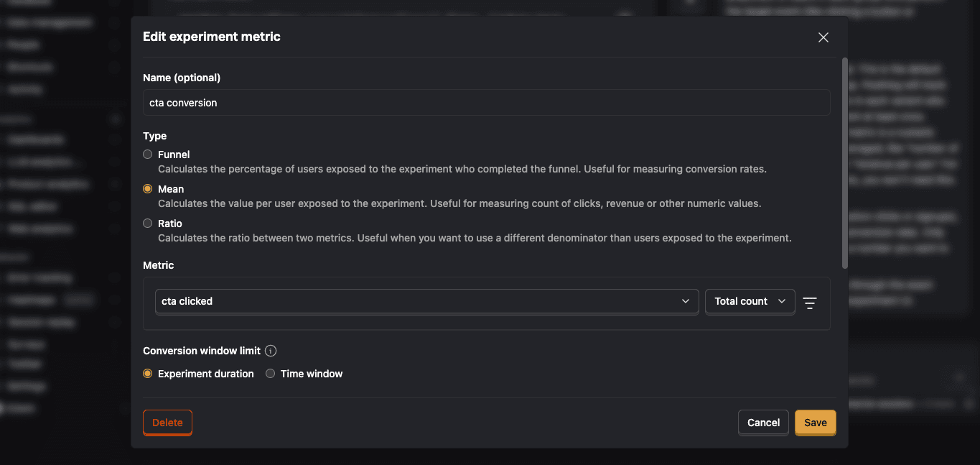Choose the Mean type radio button

[148, 189]
